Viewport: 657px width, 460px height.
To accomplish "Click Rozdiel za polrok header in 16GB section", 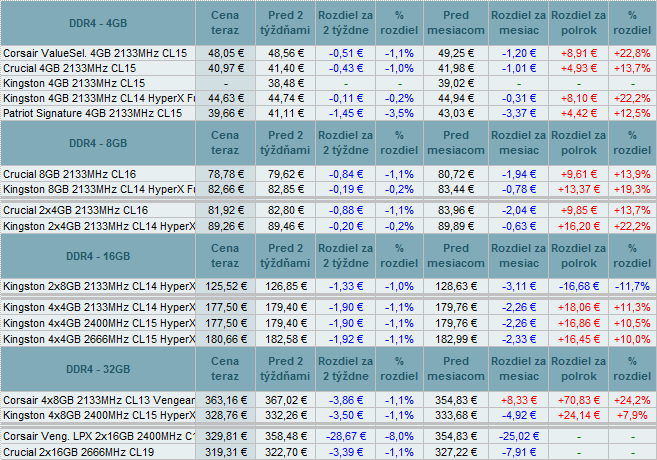I will 579,256.
